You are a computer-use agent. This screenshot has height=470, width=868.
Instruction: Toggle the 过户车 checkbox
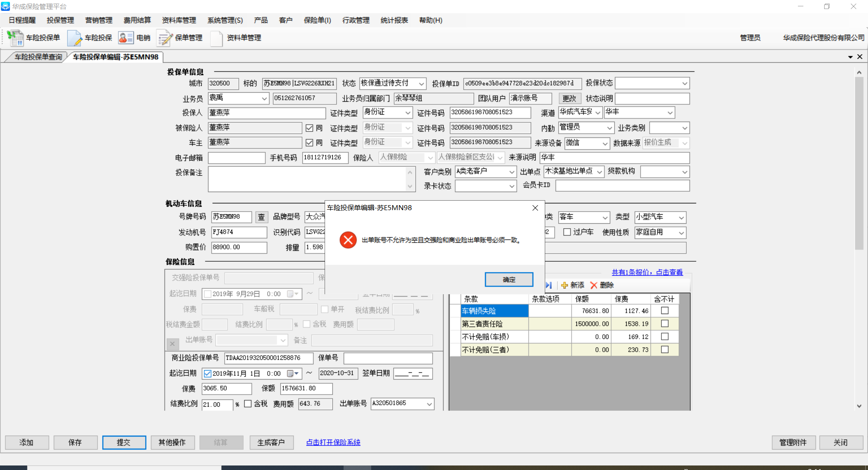567,232
